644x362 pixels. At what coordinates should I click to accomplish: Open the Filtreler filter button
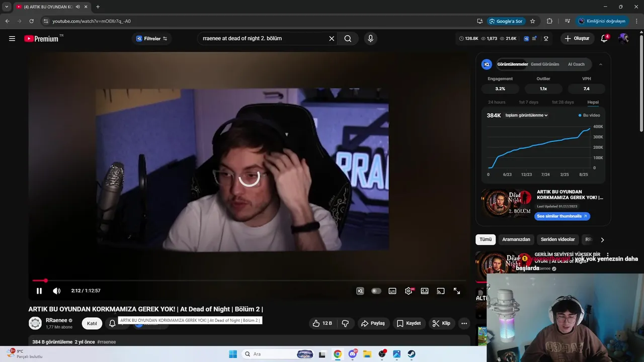click(x=151, y=39)
